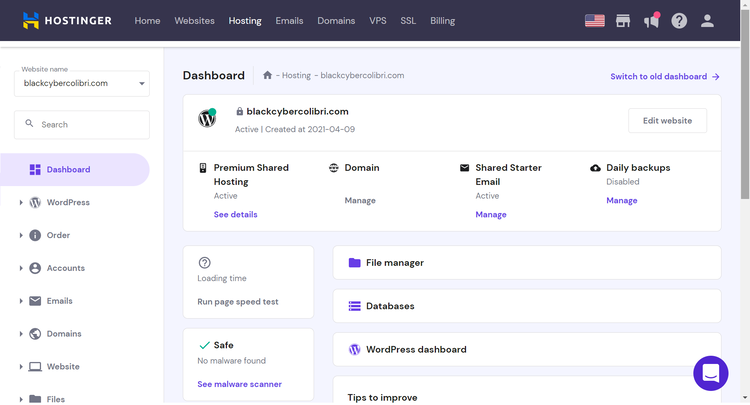Open the WordPress dashboard card
Image resolution: width=750 pixels, height=405 pixels.
tap(527, 350)
